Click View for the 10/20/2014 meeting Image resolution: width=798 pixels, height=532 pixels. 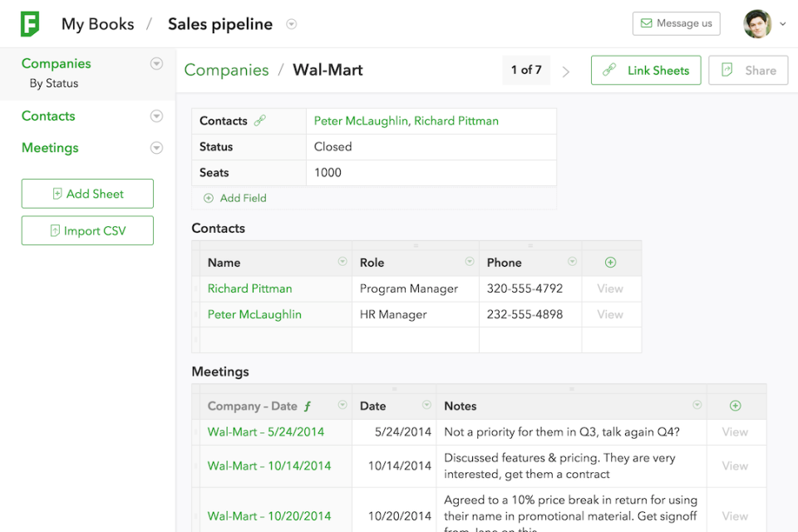pos(735,516)
